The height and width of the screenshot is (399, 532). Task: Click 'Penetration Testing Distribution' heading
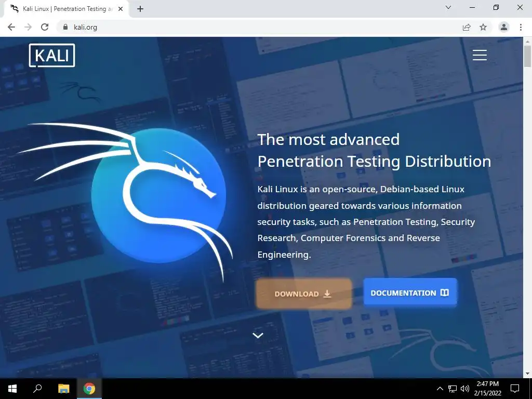(374, 162)
